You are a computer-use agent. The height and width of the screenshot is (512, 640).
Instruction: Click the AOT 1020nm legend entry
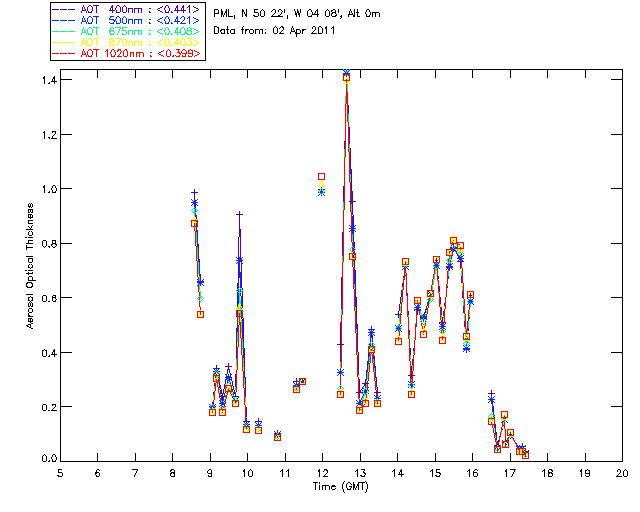[x=127, y=53]
